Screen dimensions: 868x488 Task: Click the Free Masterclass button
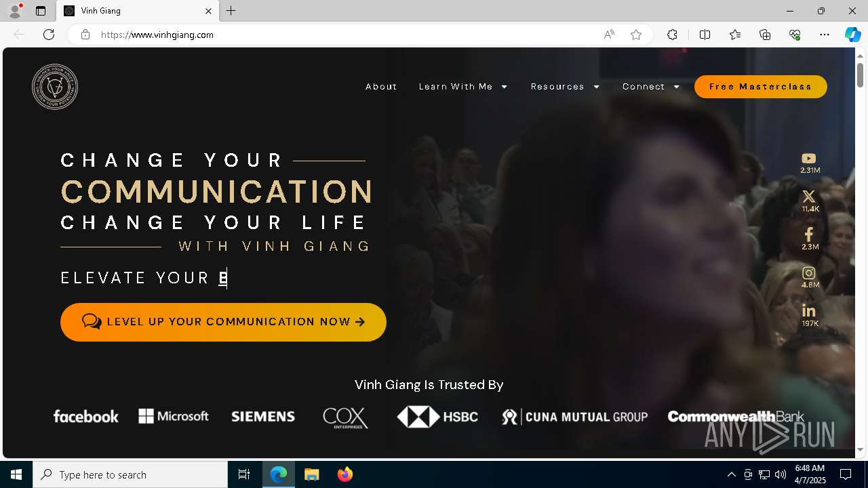click(760, 87)
